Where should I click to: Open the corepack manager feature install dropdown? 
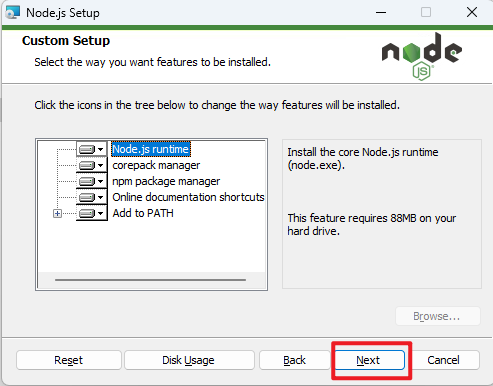pyautogui.click(x=92, y=165)
